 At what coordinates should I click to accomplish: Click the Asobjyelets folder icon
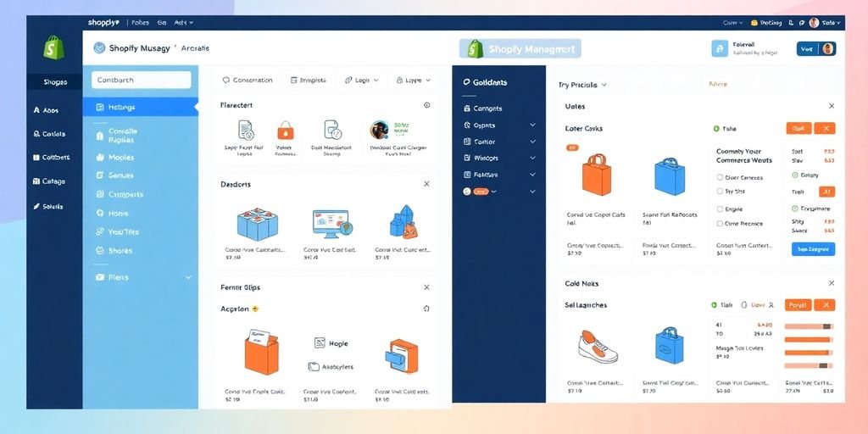tap(314, 366)
